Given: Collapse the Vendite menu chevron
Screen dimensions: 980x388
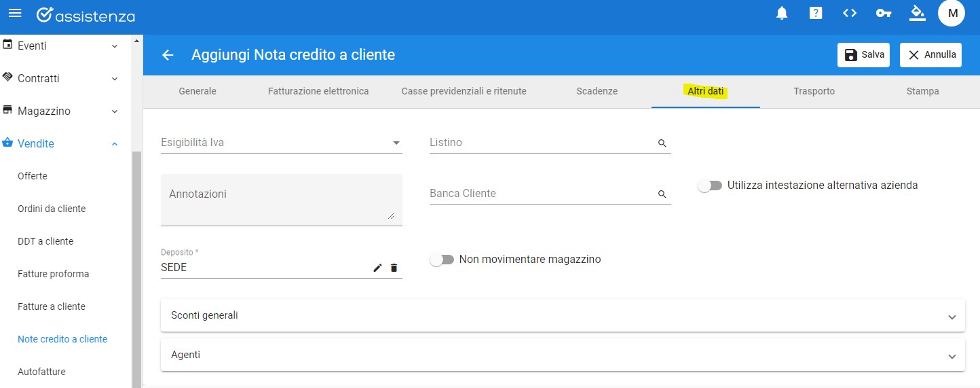Looking at the screenshot, I should point(115,144).
